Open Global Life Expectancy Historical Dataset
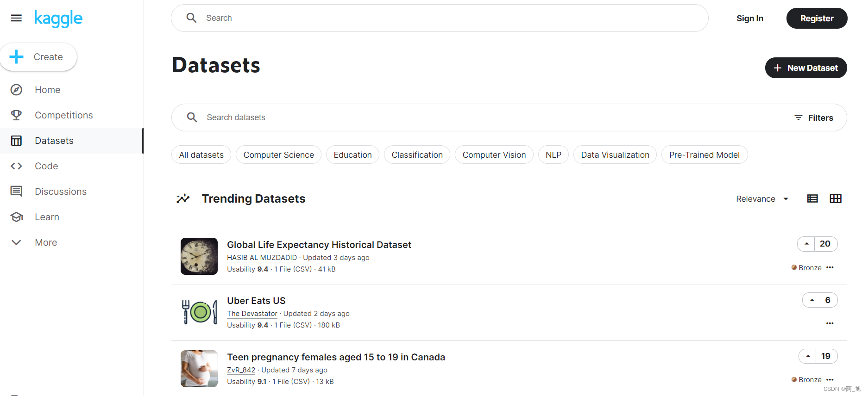Viewport: 868px width, 396px height. [319, 245]
